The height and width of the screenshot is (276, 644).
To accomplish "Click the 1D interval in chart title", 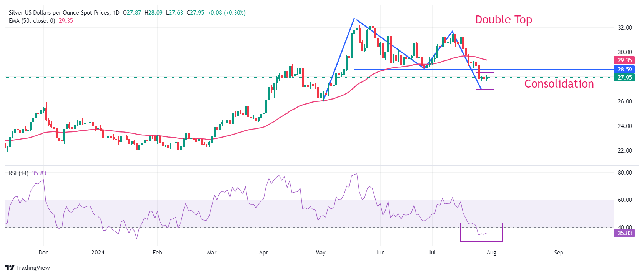I will pos(116,13).
